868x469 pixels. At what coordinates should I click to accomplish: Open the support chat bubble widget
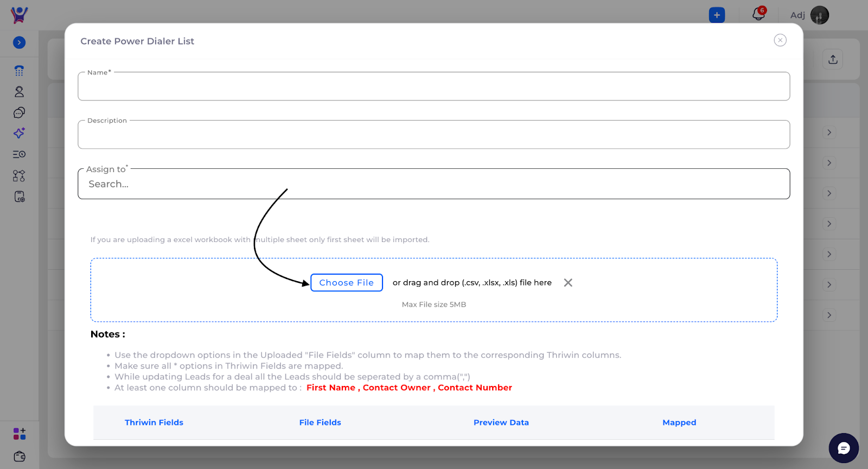click(x=844, y=448)
